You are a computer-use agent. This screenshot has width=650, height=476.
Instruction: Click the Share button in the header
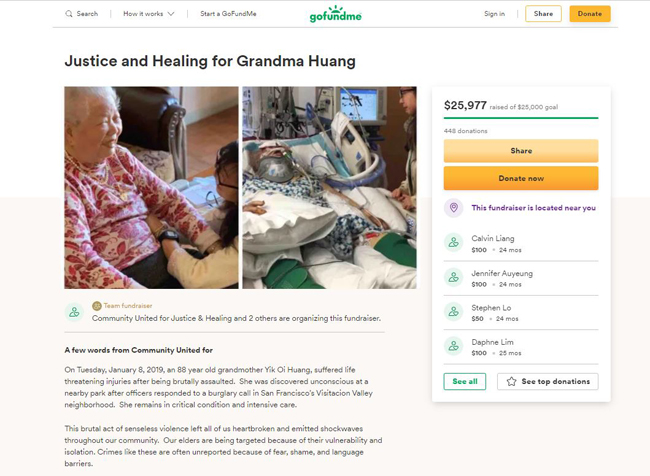[x=543, y=14]
